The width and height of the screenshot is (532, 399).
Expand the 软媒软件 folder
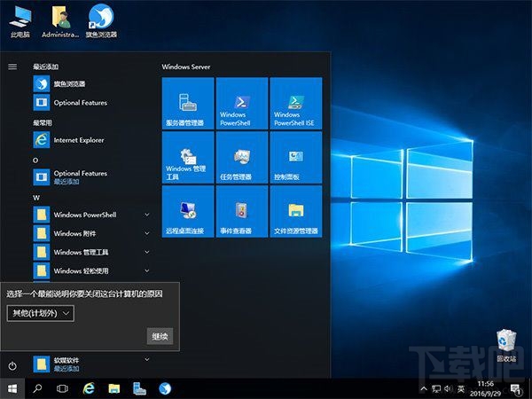[91, 364]
